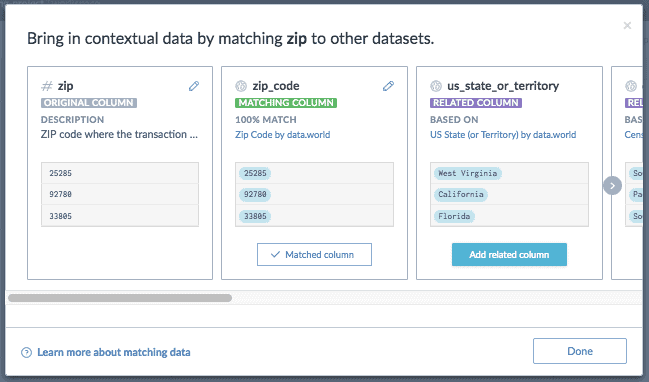Click the checkmark in Matched column button

tap(275, 255)
